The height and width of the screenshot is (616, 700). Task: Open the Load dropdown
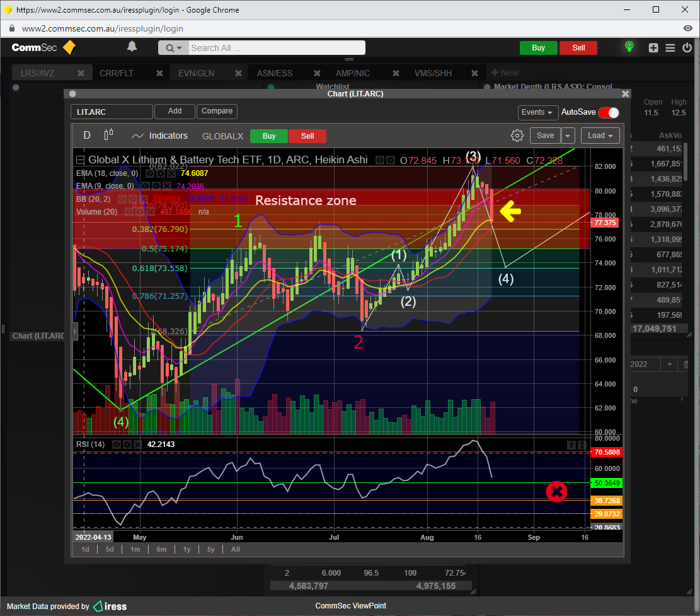pyautogui.click(x=600, y=136)
